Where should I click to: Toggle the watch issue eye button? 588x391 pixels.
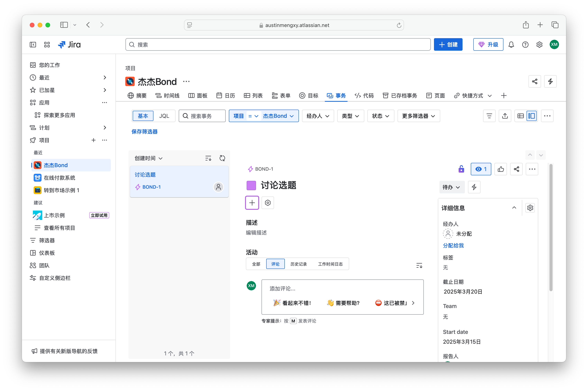pos(481,169)
